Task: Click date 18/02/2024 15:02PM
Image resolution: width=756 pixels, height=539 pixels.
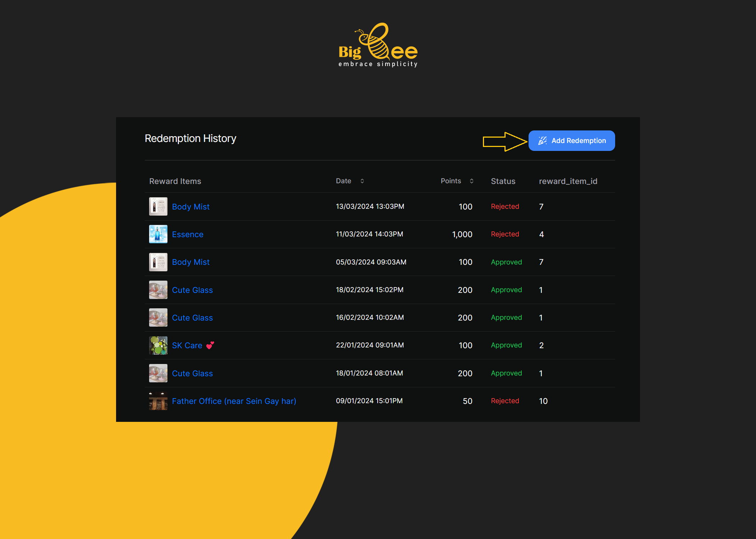Action: pos(369,290)
